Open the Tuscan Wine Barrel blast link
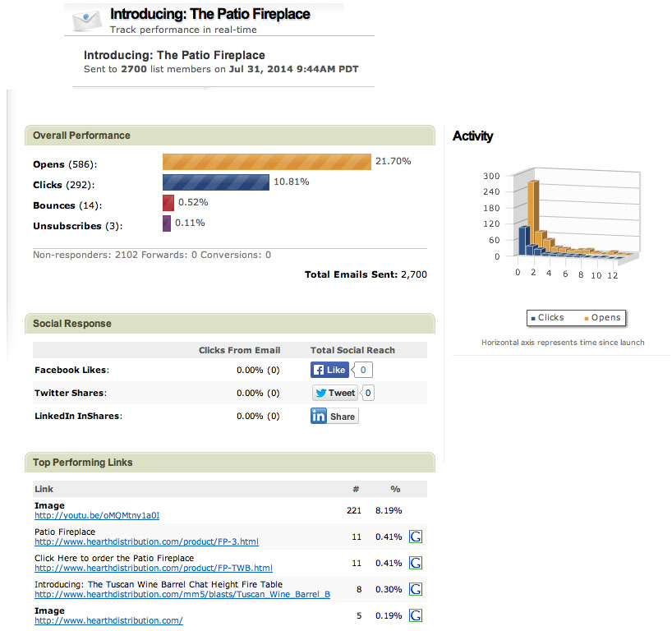The width and height of the screenshot is (672, 631). 182,594
